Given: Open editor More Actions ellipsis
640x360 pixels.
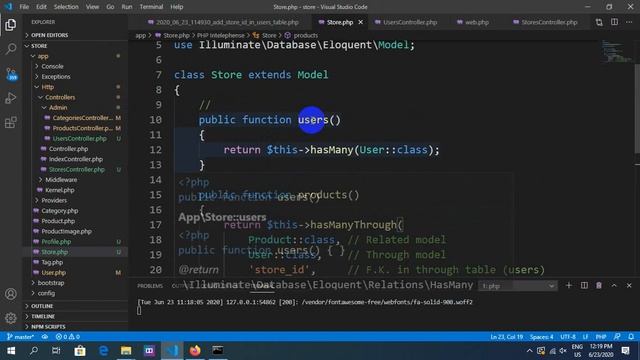Looking at the screenshot, I should coord(629,22).
